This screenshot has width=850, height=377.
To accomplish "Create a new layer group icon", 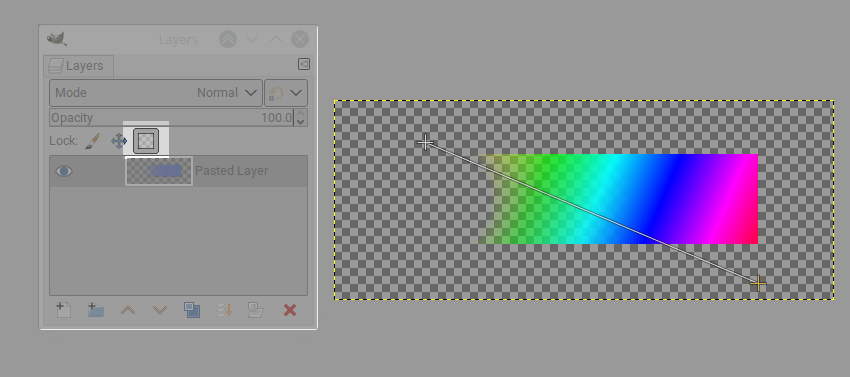I will (96, 310).
